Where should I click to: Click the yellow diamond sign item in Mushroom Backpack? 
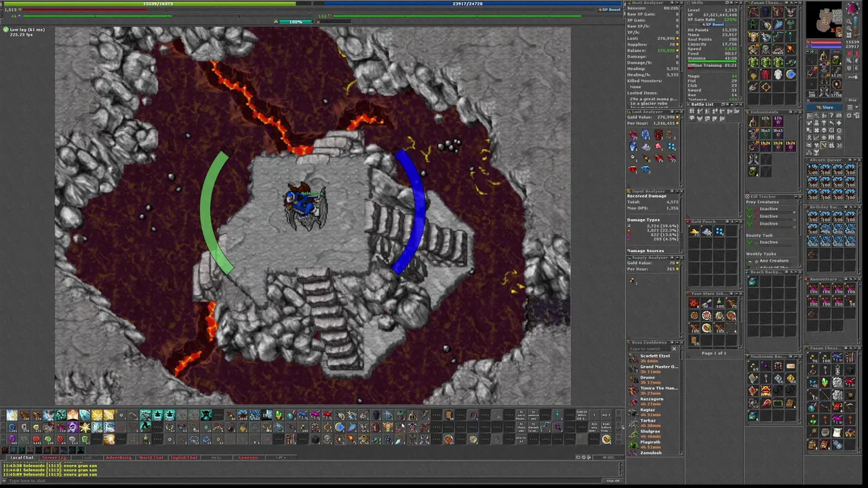(790, 378)
